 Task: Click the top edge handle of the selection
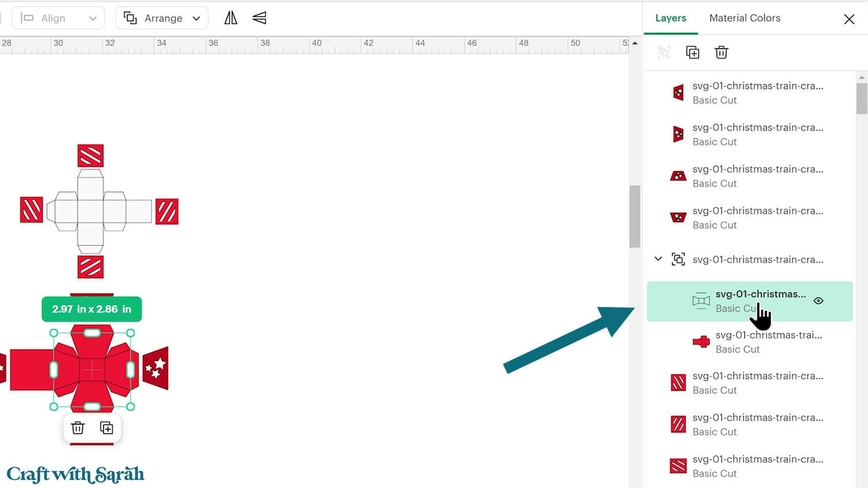coord(92,333)
